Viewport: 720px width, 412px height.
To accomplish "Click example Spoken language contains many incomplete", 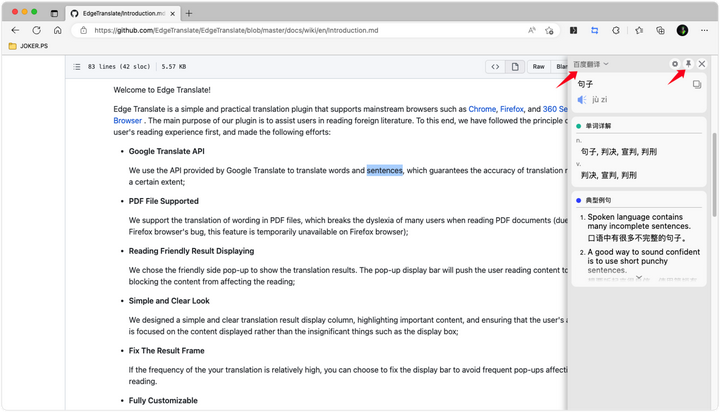I will (x=639, y=221).
